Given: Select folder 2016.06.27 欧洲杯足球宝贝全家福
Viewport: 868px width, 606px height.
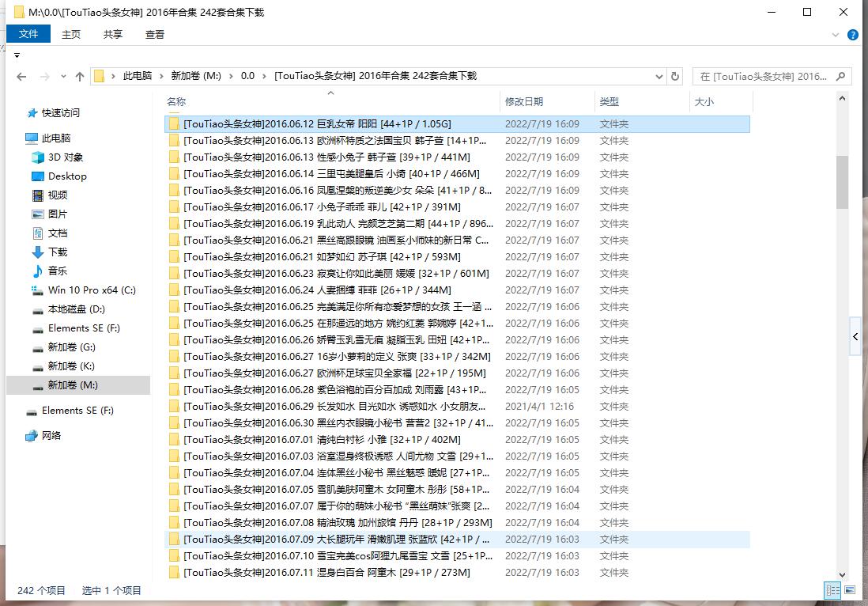Looking at the screenshot, I should coord(457,373).
